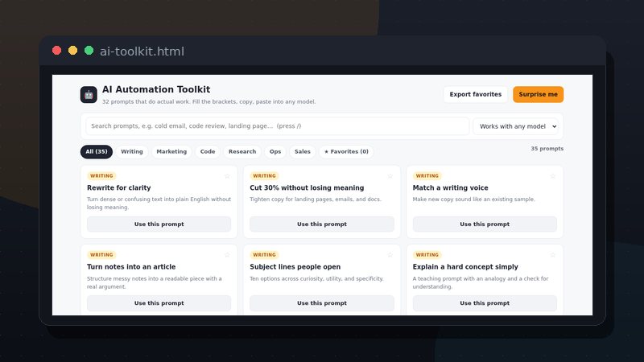
Task: Filter by the Ops category
Action: click(x=275, y=151)
